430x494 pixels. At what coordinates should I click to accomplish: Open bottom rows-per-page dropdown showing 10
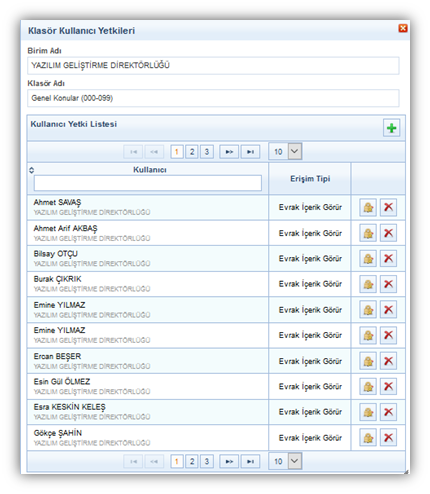pyautogui.click(x=285, y=461)
